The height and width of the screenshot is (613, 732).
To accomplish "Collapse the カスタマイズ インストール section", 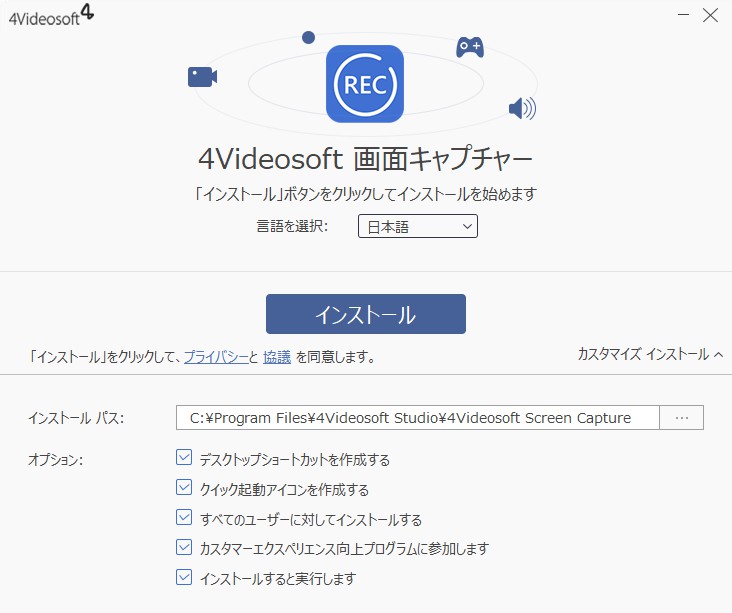I will (x=650, y=354).
